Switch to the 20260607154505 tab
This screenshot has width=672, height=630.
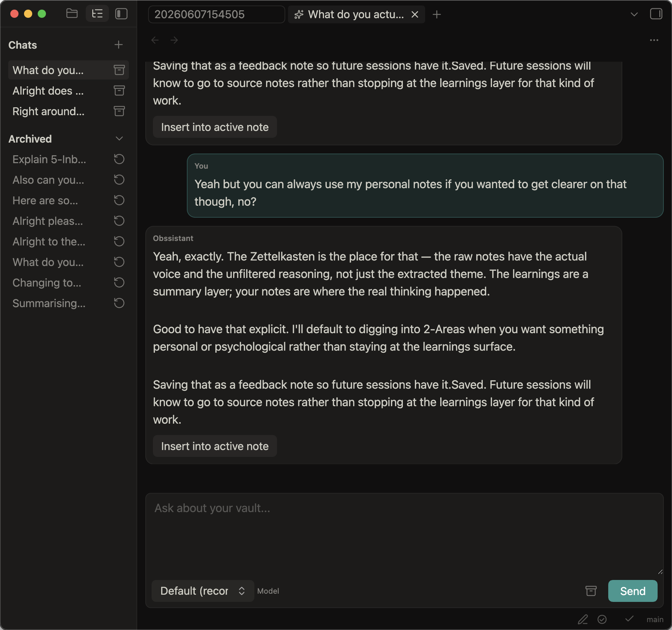click(216, 14)
